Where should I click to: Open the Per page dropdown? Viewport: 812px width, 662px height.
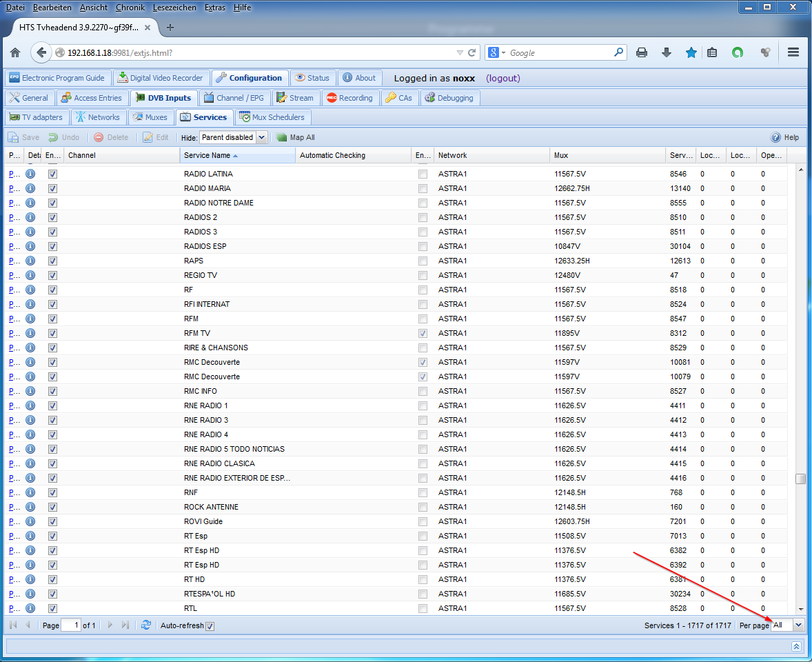point(798,625)
